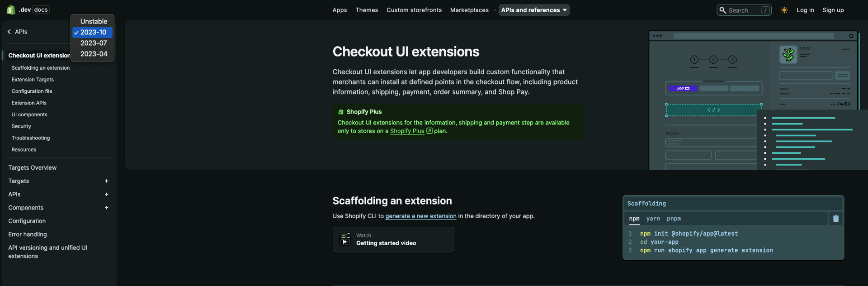Open Configuration file sidebar item

[x=32, y=91]
